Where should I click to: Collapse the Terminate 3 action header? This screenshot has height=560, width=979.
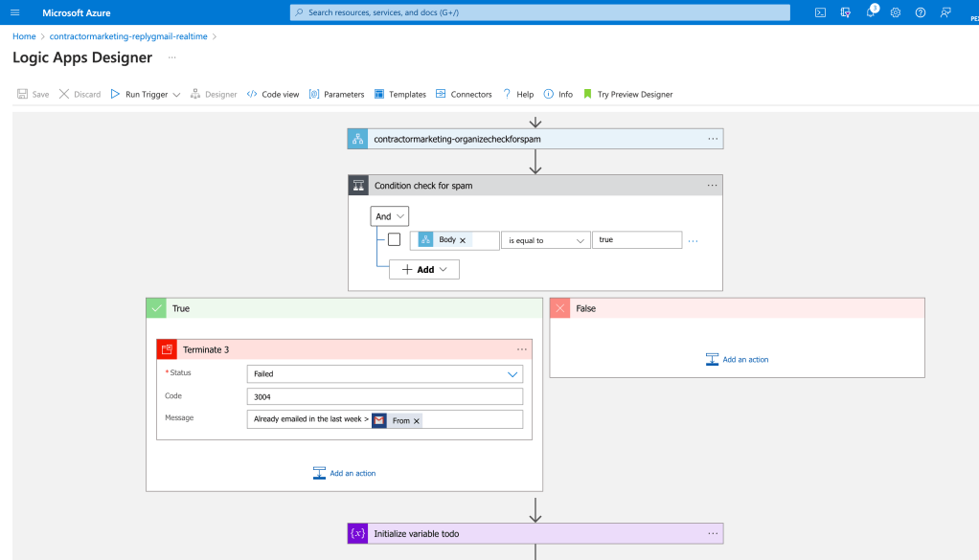pyautogui.click(x=344, y=349)
